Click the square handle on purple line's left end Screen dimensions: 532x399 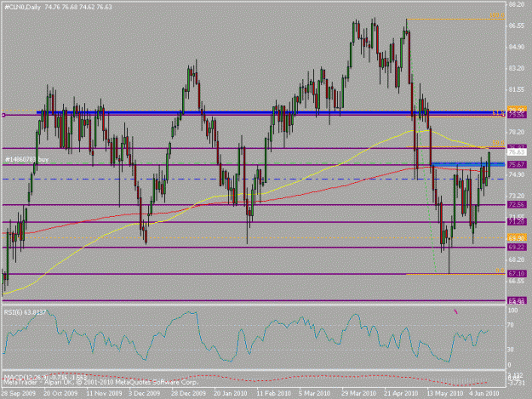(x=3, y=115)
